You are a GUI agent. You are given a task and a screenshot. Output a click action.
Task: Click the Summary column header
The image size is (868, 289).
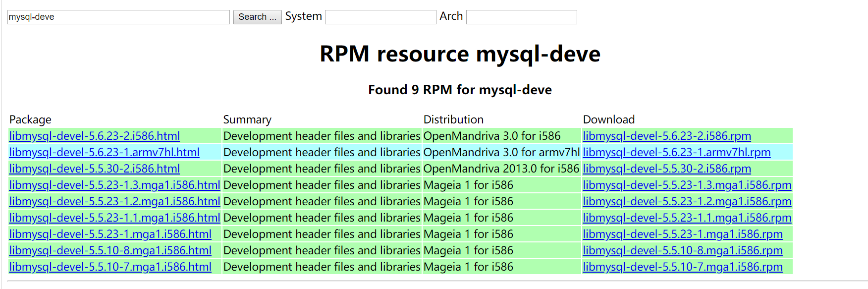pos(247,119)
